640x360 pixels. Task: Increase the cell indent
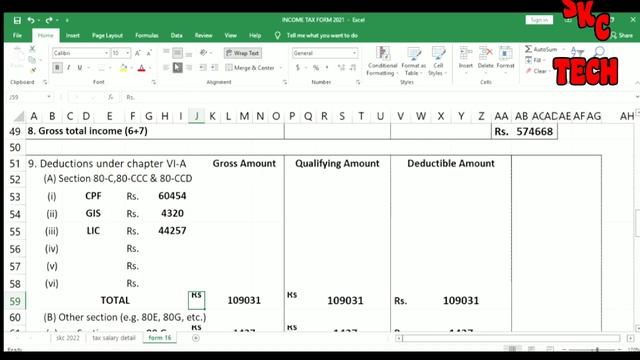coord(215,67)
